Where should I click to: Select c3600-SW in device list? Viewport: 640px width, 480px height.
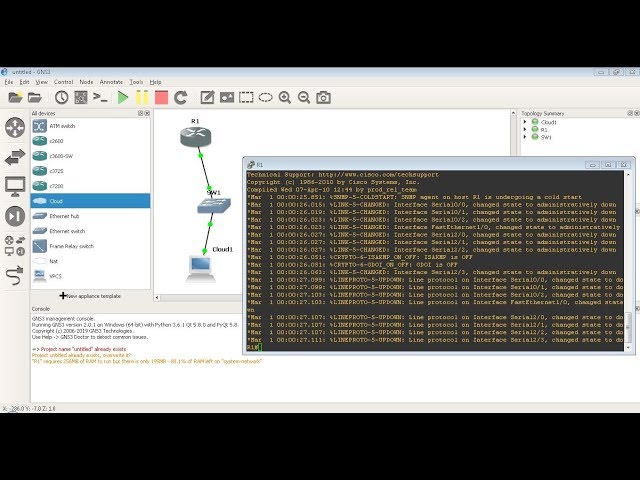click(x=91, y=156)
